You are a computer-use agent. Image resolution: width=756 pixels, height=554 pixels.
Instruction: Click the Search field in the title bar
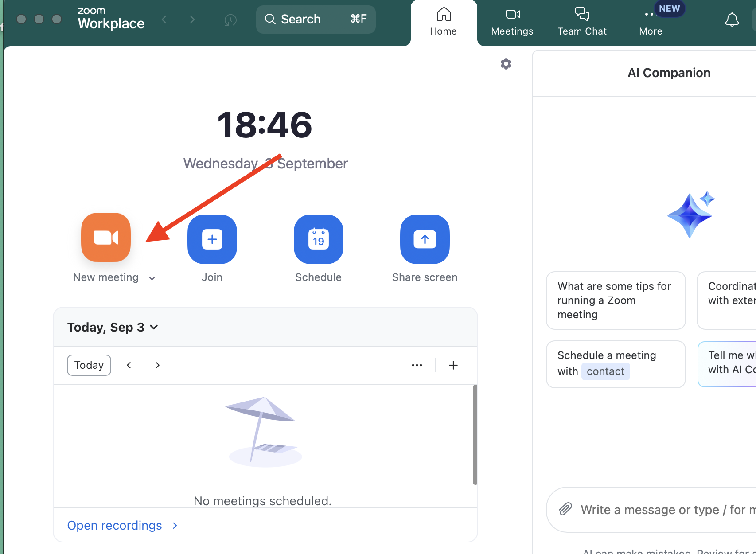(x=316, y=20)
